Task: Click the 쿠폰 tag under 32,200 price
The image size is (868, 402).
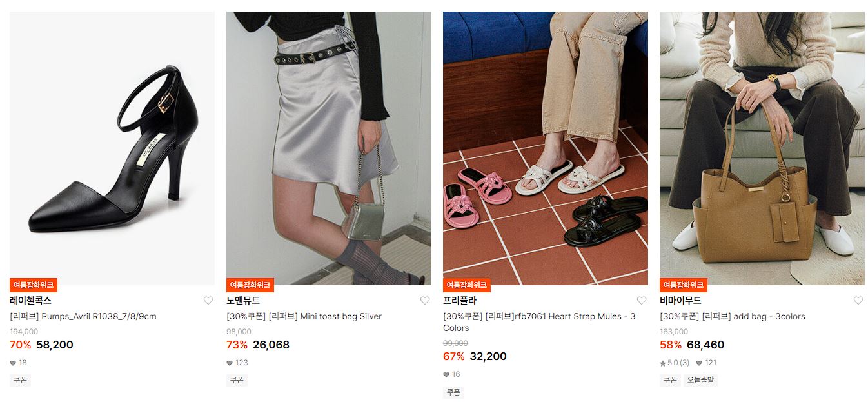Action: [453, 392]
